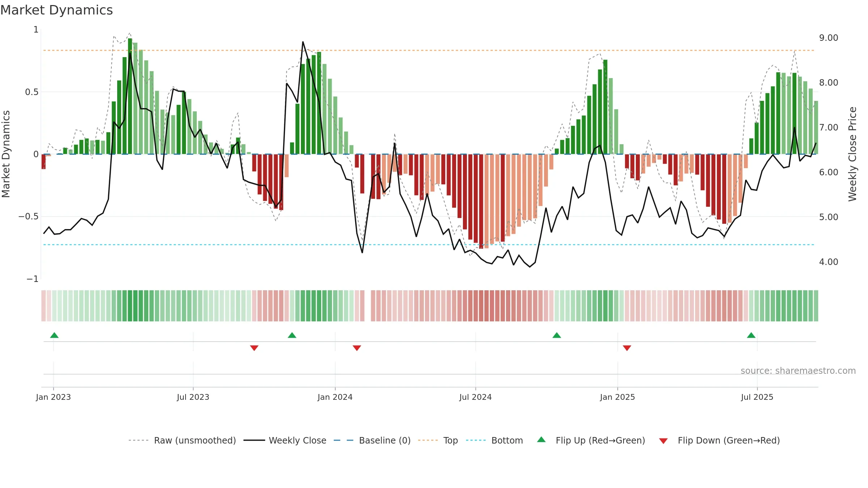
Task: Click red flip-down marker just after Jan 2024
Action: click(x=357, y=348)
